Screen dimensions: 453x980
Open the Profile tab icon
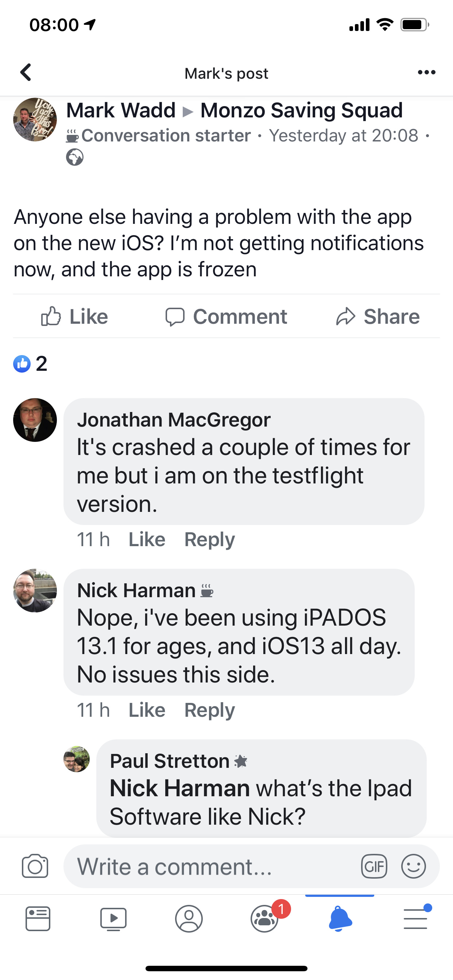coord(189,919)
